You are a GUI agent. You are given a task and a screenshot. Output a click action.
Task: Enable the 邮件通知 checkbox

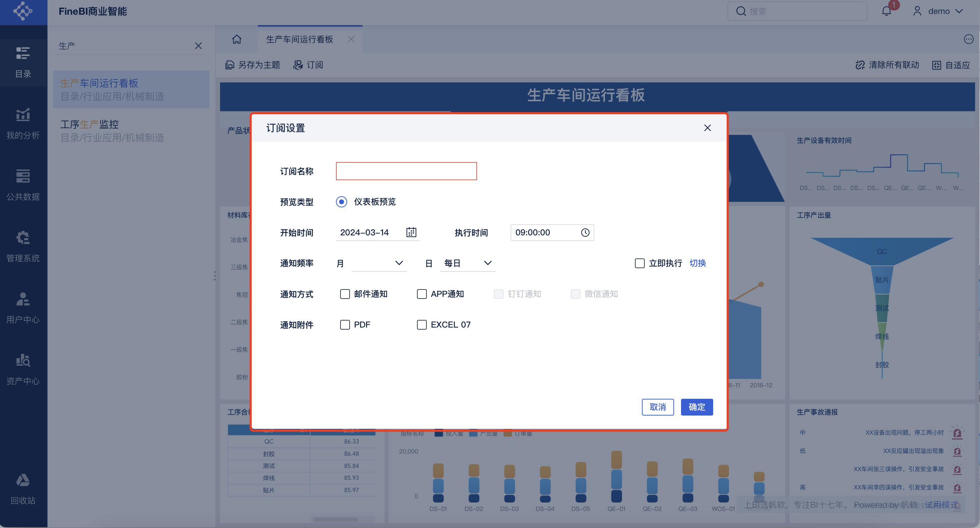pos(345,294)
